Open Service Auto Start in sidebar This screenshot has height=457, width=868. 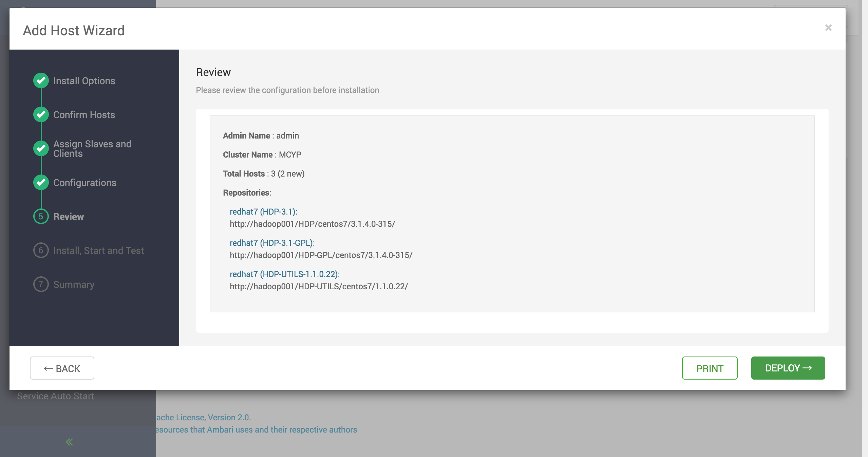(x=56, y=396)
